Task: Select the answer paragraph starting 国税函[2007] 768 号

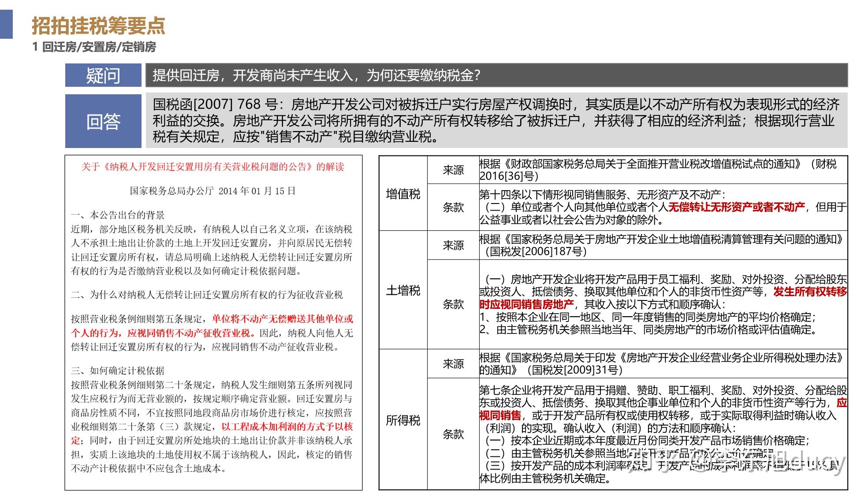Action: (x=496, y=121)
